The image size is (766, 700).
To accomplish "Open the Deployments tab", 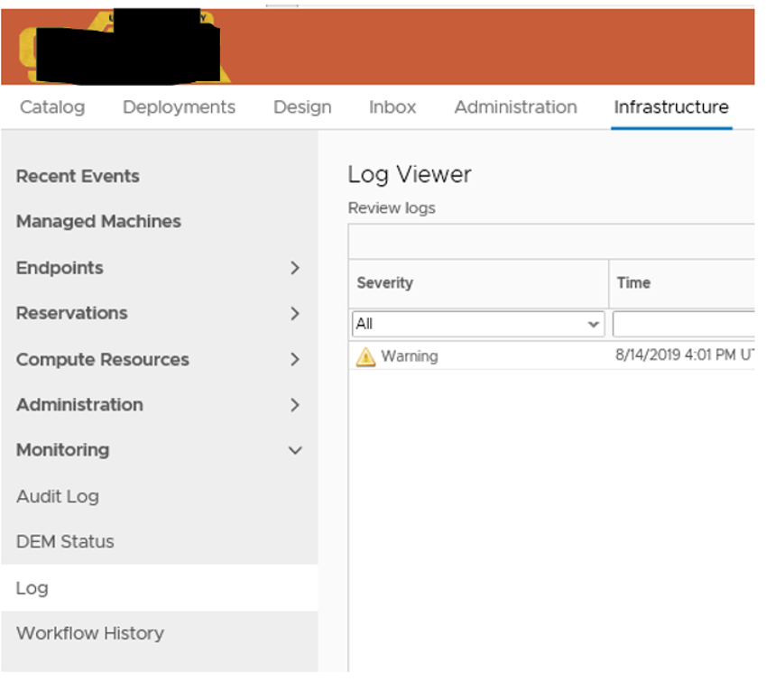I will [179, 107].
